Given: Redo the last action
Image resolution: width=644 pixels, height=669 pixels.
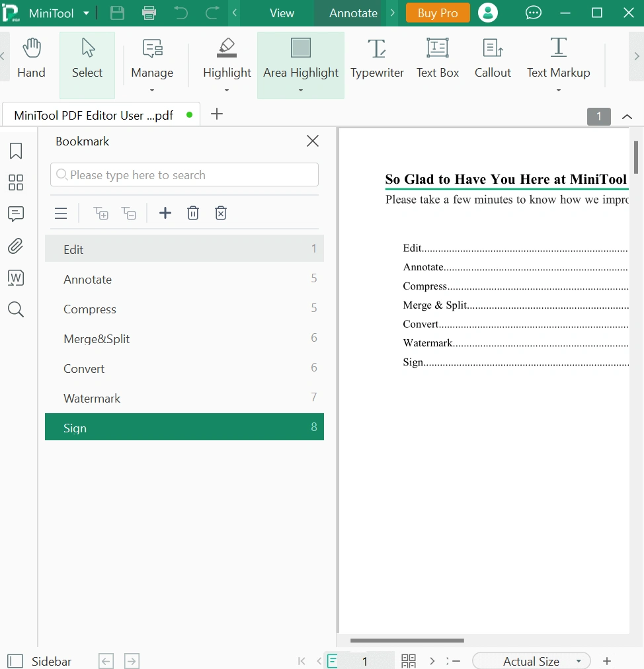Looking at the screenshot, I should tap(212, 13).
